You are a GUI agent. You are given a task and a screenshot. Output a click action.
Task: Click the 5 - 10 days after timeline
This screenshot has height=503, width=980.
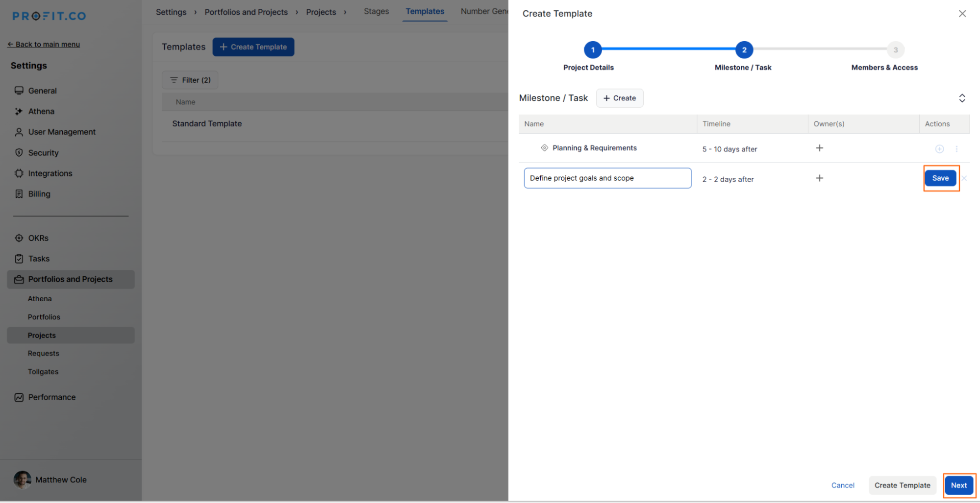point(729,149)
